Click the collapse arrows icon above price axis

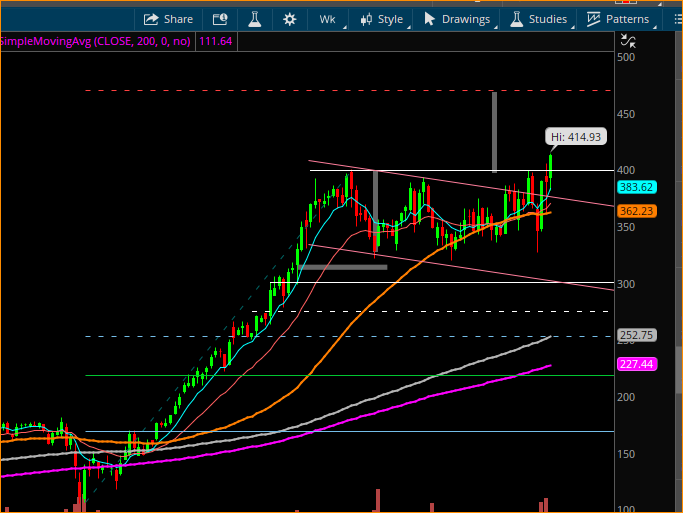click(628, 41)
